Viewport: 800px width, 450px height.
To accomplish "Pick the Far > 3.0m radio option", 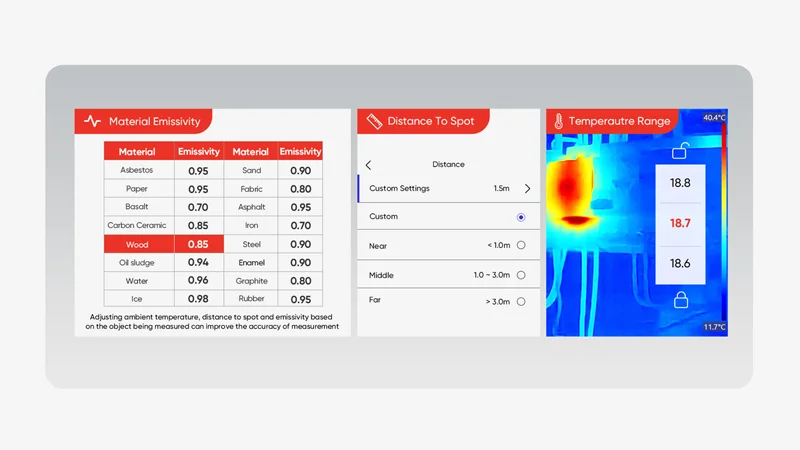I will pos(521,301).
